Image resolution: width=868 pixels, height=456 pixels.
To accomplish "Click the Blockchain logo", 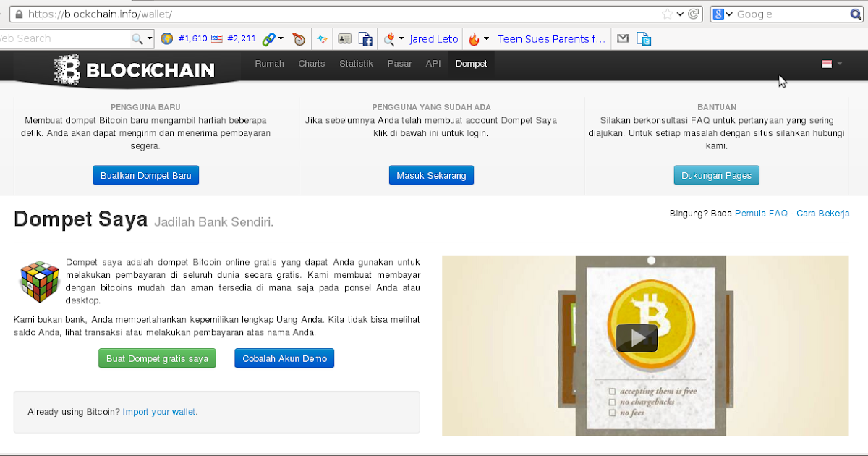I will pyautogui.click(x=135, y=69).
